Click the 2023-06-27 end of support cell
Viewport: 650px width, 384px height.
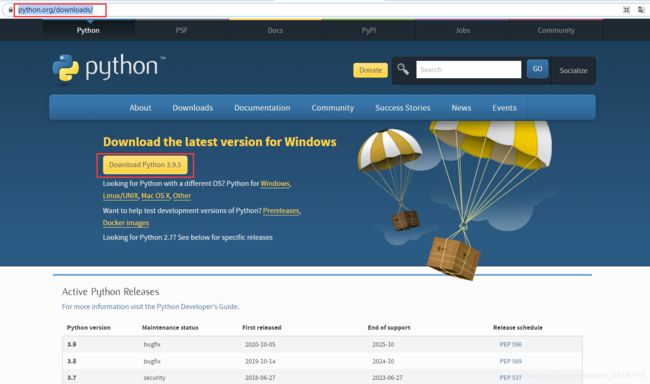(387, 378)
